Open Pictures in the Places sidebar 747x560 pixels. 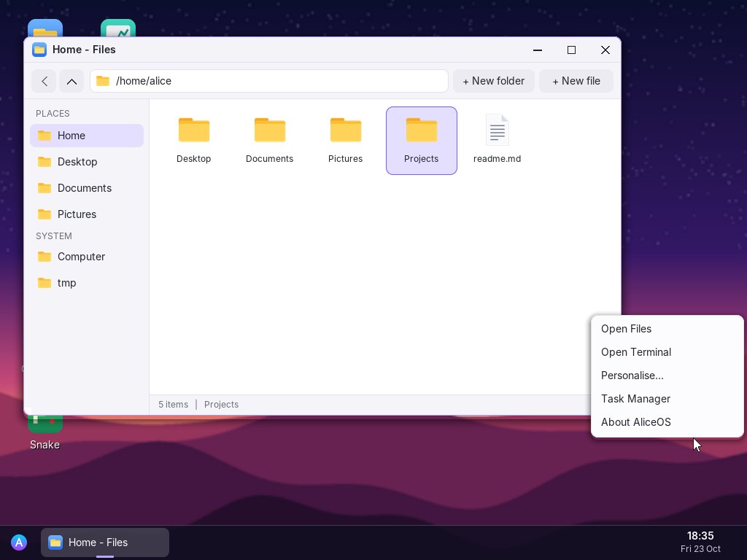click(x=87, y=214)
